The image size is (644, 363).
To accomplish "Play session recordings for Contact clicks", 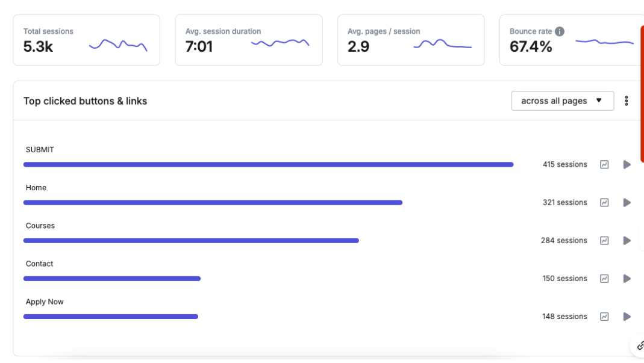I will [627, 278].
